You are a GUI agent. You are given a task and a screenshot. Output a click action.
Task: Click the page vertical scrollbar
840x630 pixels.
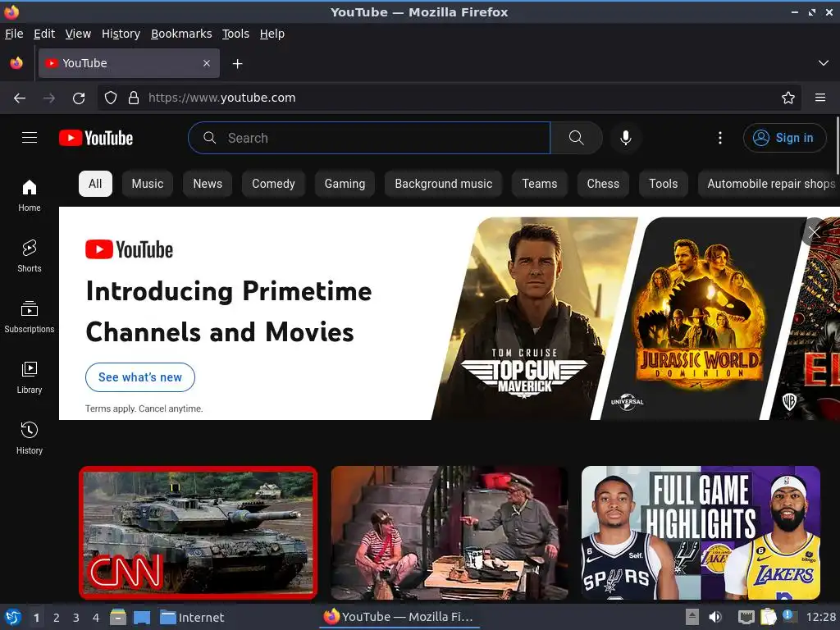point(838,144)
